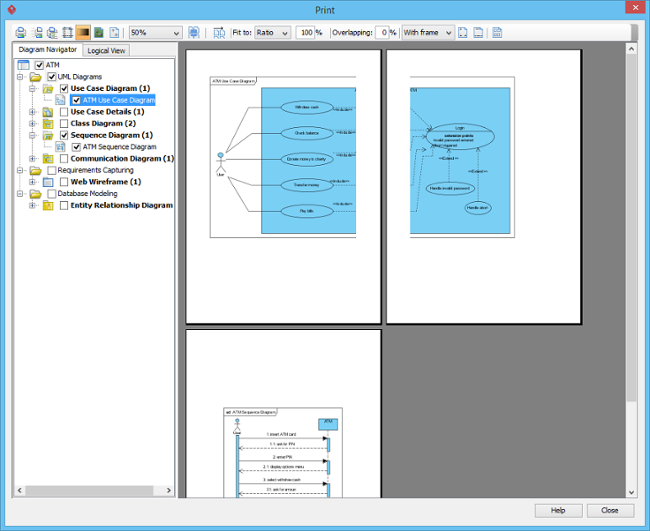Click the blue paper-fit icon after zoom dropdown
Screen dimensions: 650x531
[x=194, y=32]
